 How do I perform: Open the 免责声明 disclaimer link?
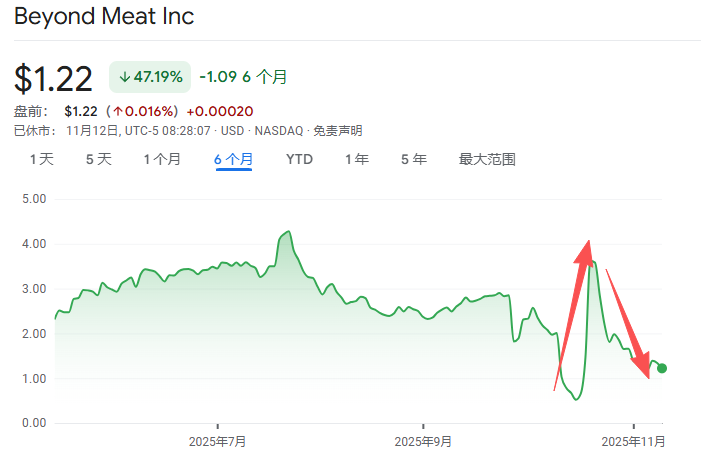[337, 130]
